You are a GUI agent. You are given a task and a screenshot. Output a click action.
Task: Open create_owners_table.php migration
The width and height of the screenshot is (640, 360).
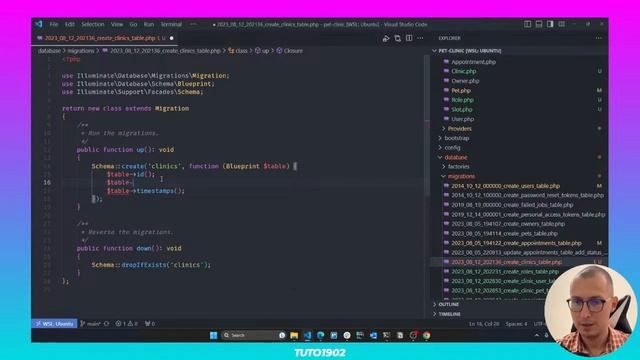click(508, 224)
